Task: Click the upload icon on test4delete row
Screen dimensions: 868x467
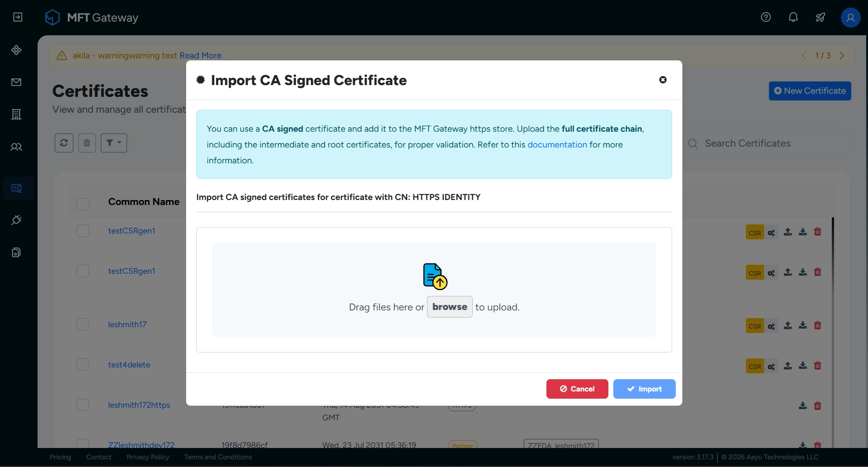Action: pyautogui.click(x=788, y=366)
